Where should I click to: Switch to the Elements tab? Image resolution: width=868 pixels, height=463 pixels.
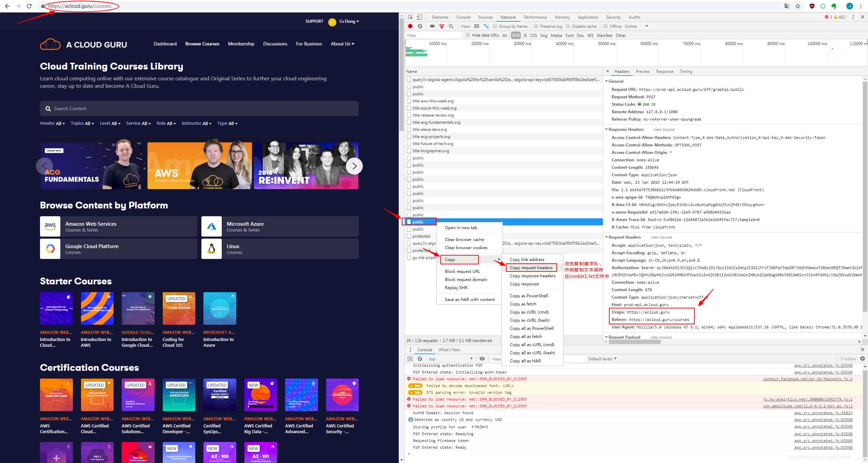pos(440,17)
